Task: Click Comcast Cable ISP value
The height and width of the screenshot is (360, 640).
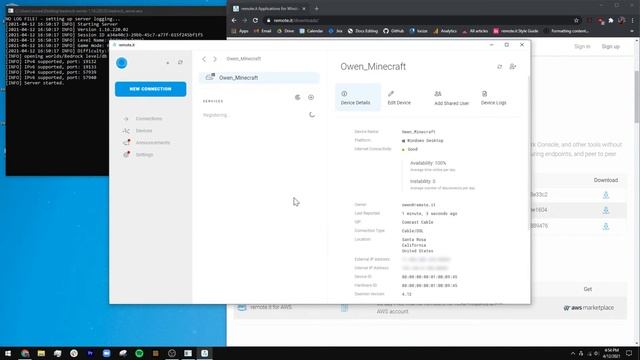Action: coord(418,222)
